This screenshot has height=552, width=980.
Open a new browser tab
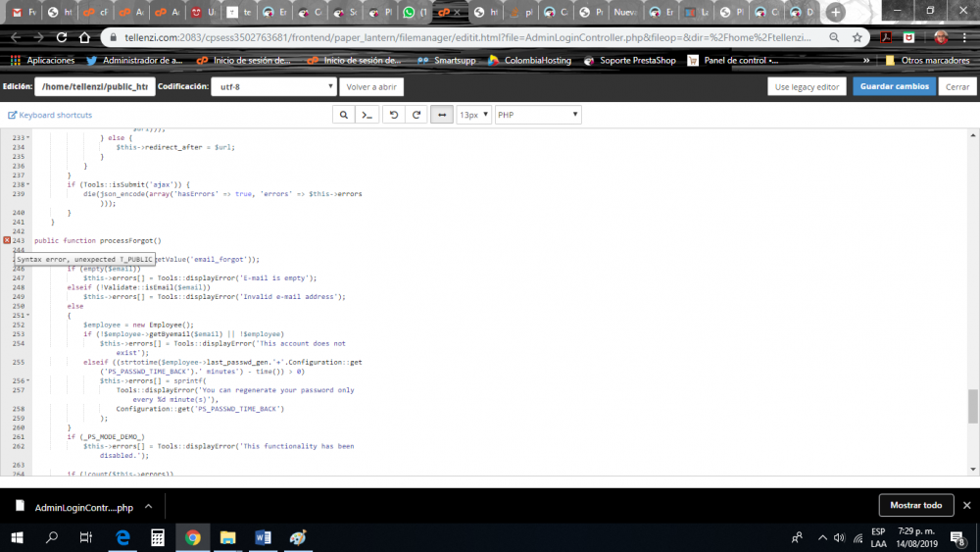pos(836,12)
